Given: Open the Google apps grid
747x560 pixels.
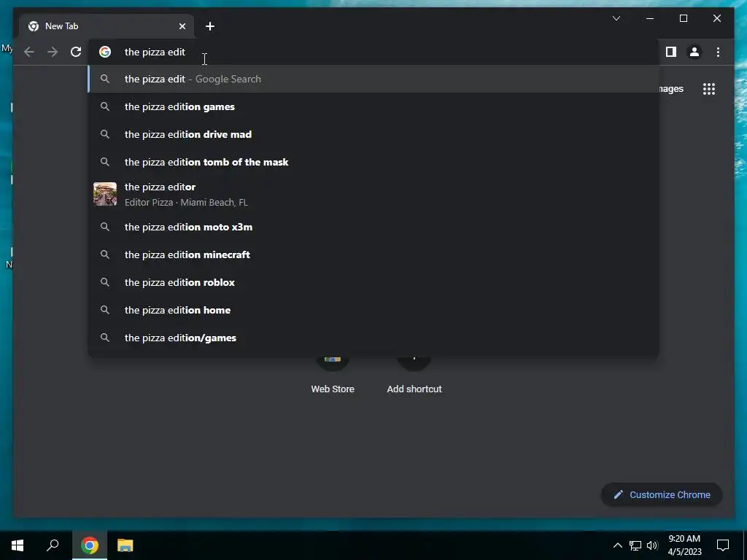Looking at the screenshot, I should click(709, 89).
